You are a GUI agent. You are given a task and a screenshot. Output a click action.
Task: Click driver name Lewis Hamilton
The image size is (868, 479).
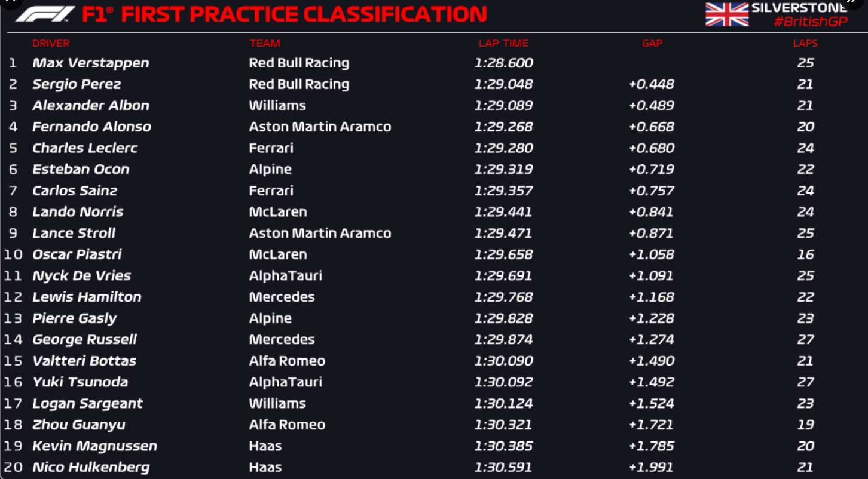click(87, 297)
